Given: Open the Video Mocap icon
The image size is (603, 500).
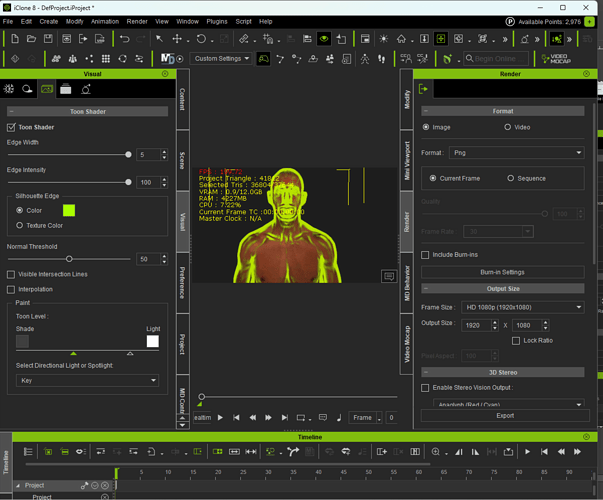Looking at the screenshot, I should (556, 59).
